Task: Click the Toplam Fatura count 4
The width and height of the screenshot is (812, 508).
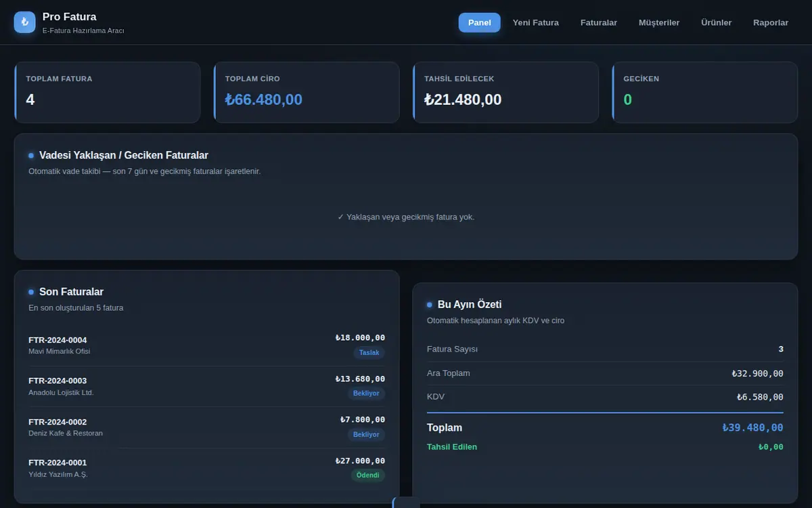Action: coord(30,100)
